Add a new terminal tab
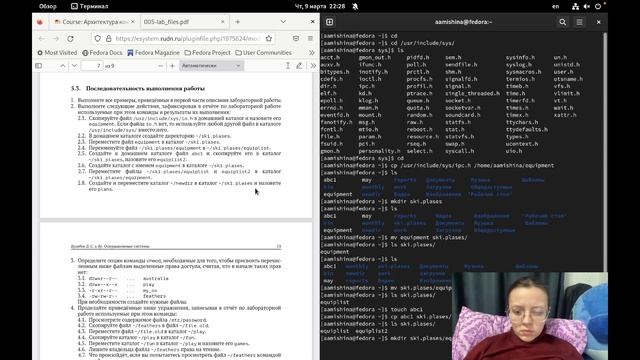The image size is (640, 360). pos(330,22)
